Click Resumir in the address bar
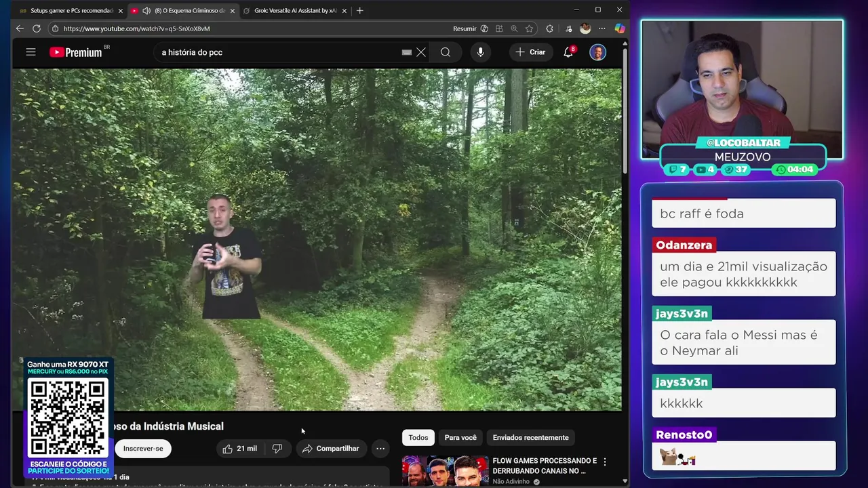The height and width of the screenshot is (488, 868). tap(465, 28)
